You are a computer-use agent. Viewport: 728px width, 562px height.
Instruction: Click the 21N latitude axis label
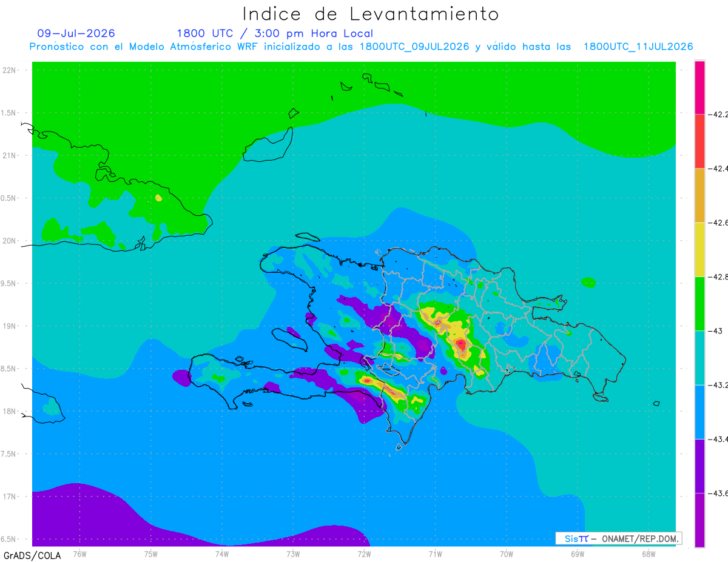[10, 156]
